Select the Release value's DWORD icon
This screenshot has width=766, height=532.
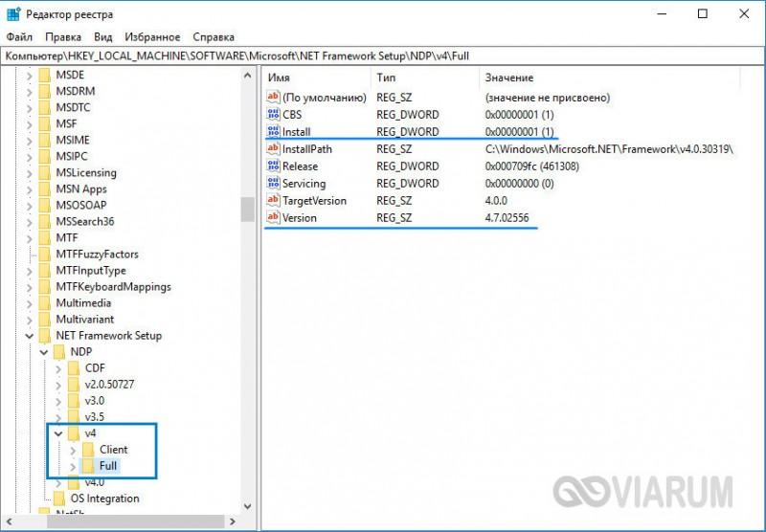point(273,166)
